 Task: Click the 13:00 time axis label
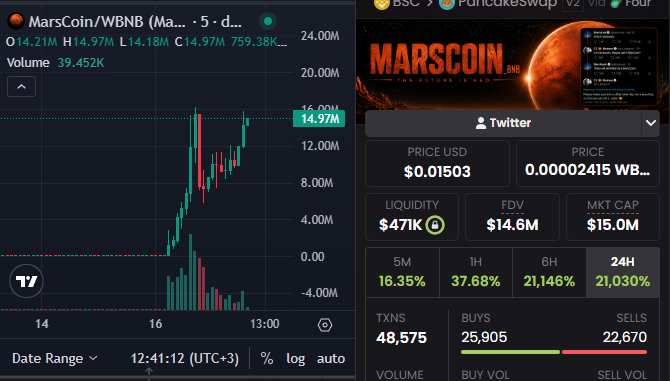pyautogui.click(x=264, y=324)
